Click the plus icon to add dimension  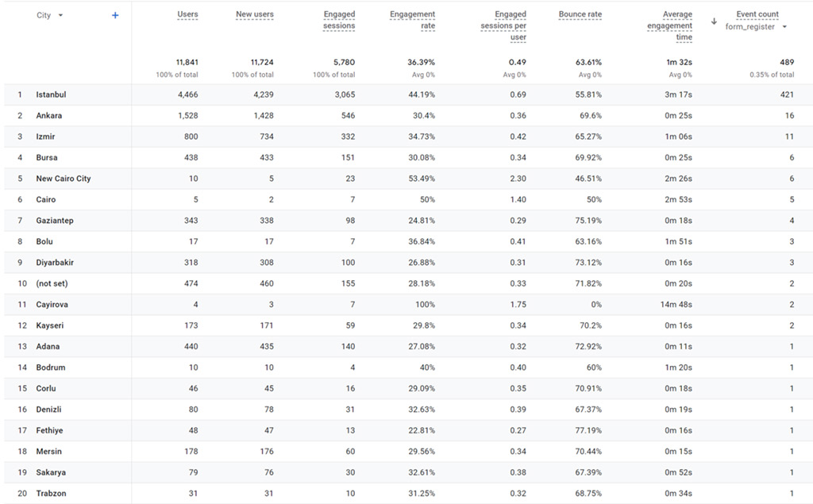[x=115, y=15]
